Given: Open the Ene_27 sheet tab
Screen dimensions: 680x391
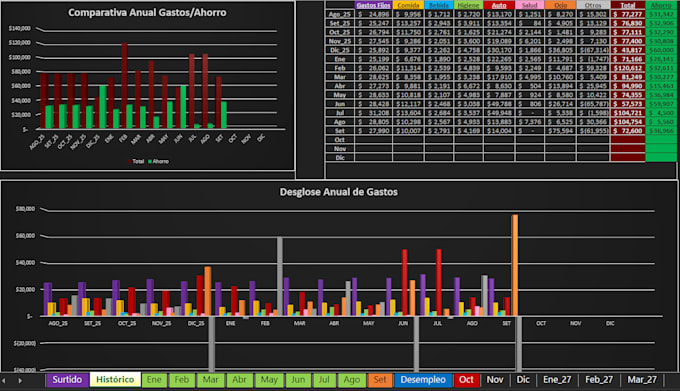Looking at the screenshot, I should click(x=557, y=380).
